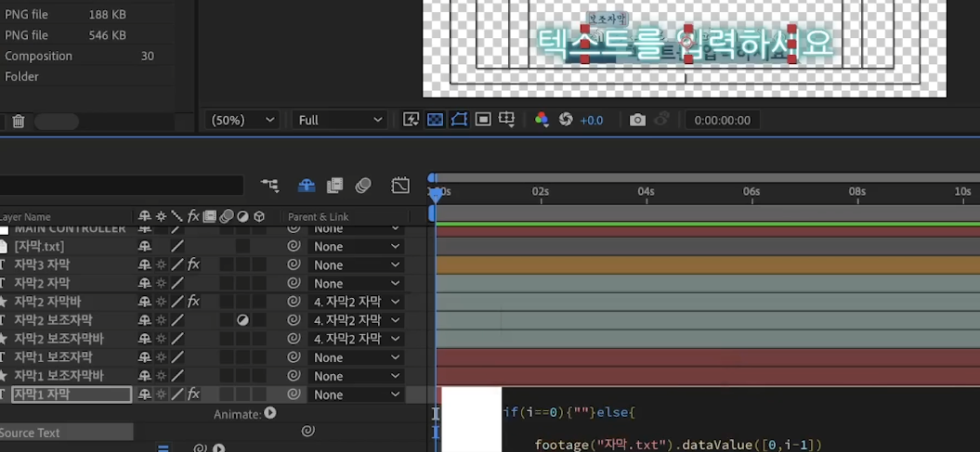Click the Parent & Link column header
This screenshot has height=452, width=980.
point(318,217)
